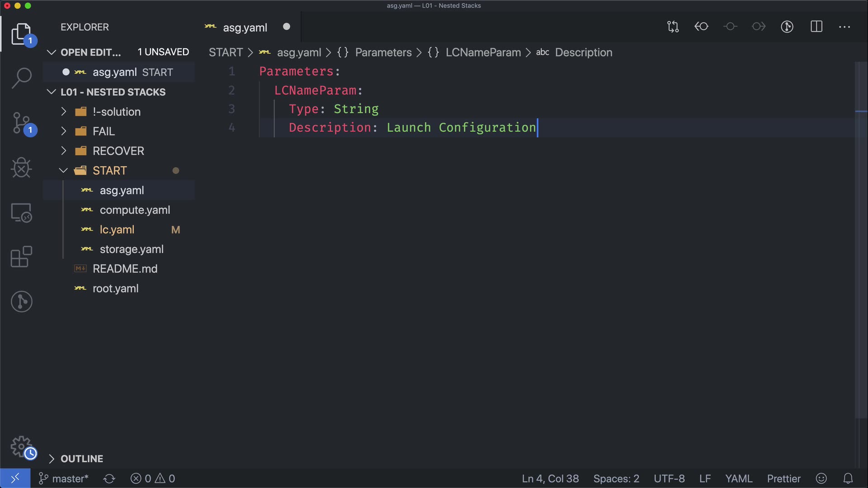Collapse the START folder
Viewport: 868px width, 488px height.
(109, 170)
